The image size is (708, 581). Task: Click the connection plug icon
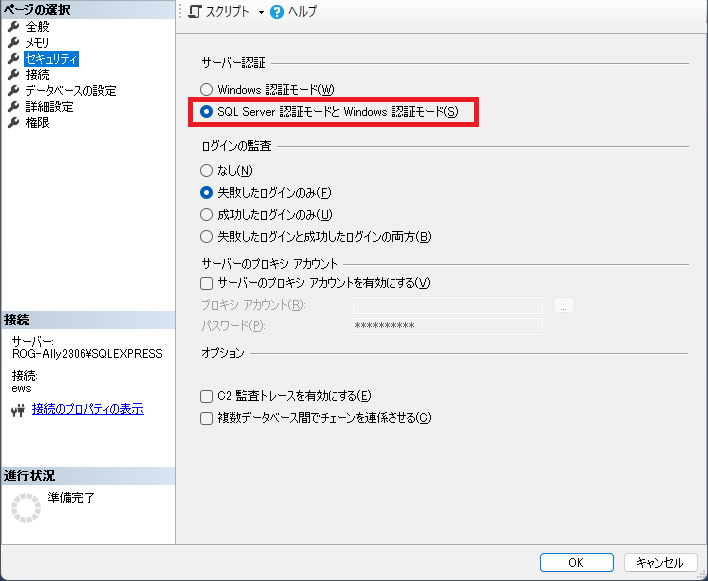tap(18, 410)
